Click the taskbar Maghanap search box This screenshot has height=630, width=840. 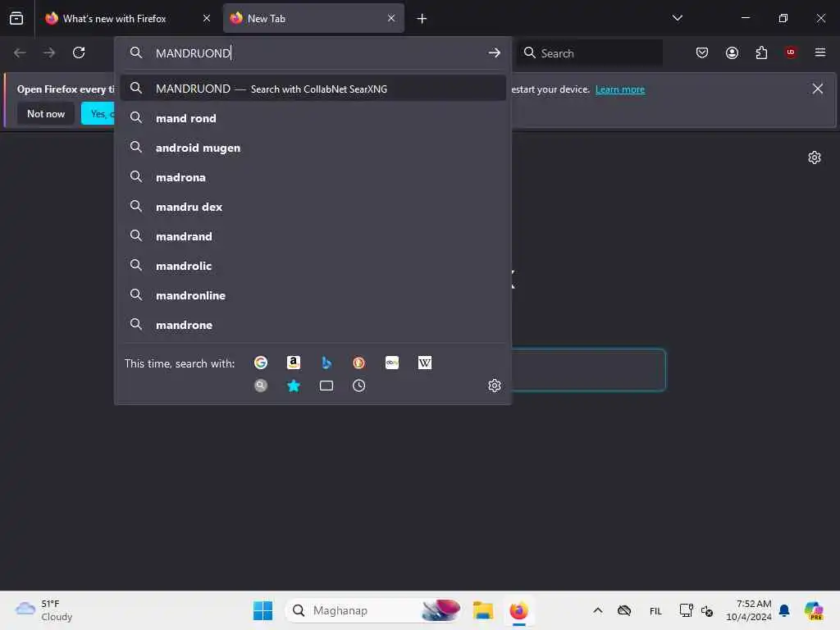coord(374,610)
